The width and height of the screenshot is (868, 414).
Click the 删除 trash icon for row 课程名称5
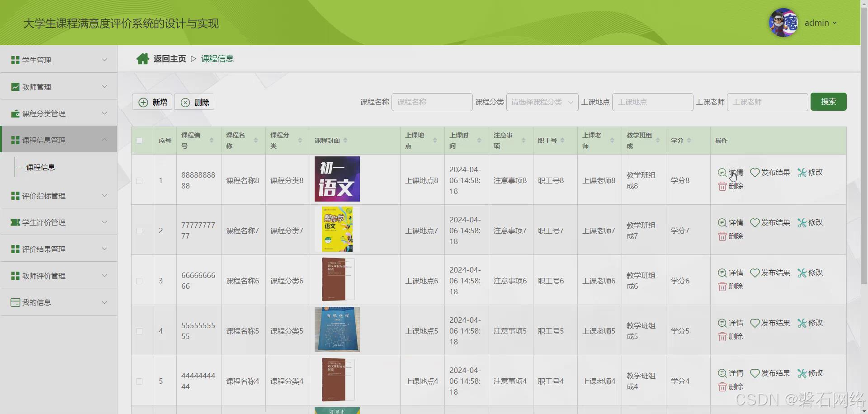coord(722,337)
